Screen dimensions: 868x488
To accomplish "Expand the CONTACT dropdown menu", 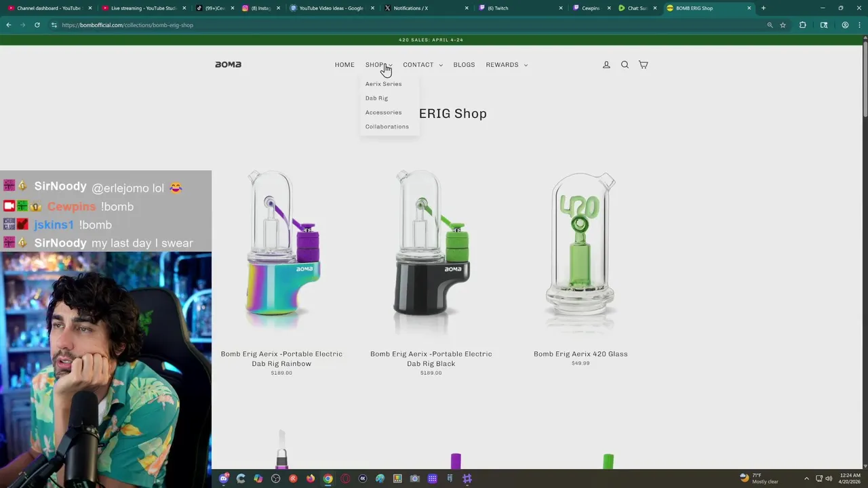I will pyautogui.click(x=422, y=64).
